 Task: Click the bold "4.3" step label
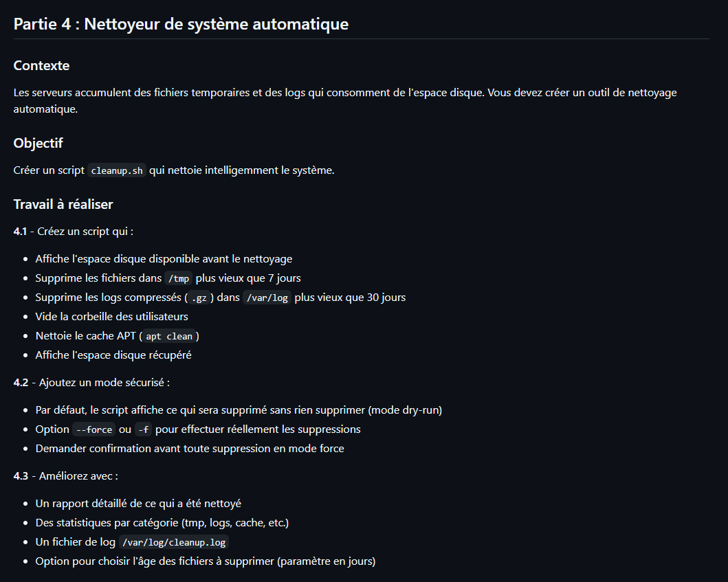[x=21, y=475]
